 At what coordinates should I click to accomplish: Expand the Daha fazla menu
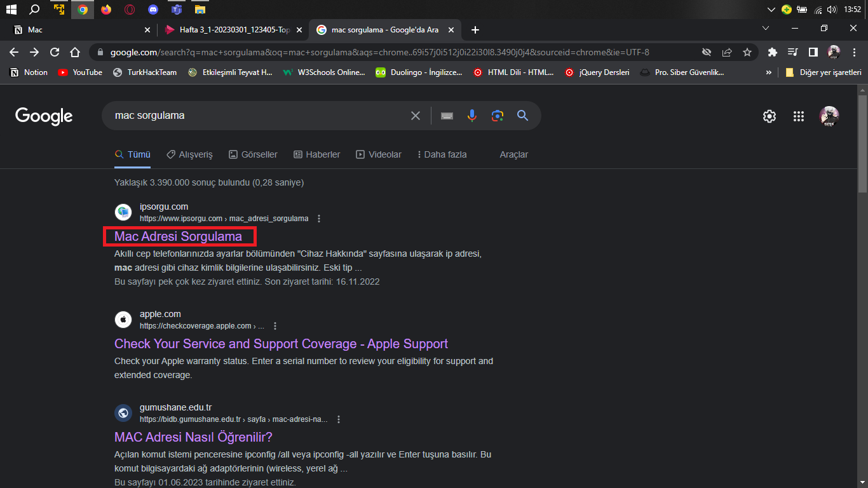coord(442,154)
